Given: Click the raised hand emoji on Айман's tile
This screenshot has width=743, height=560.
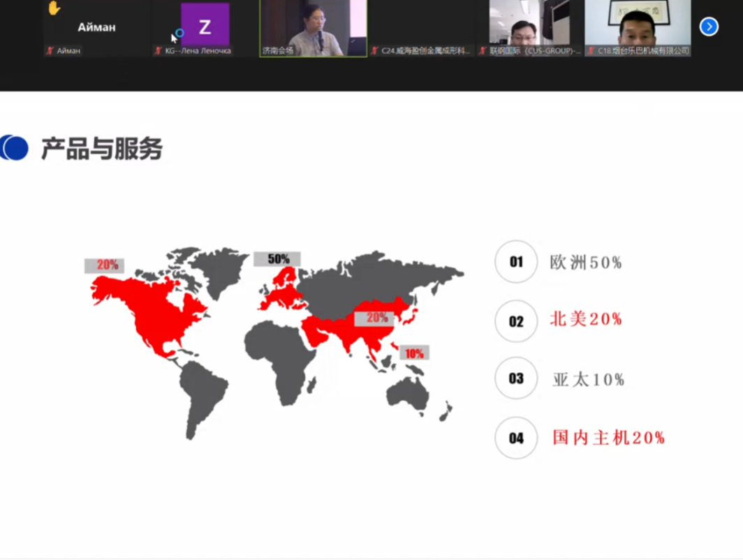Looking at the screenshot, I should tap(54, 8).
